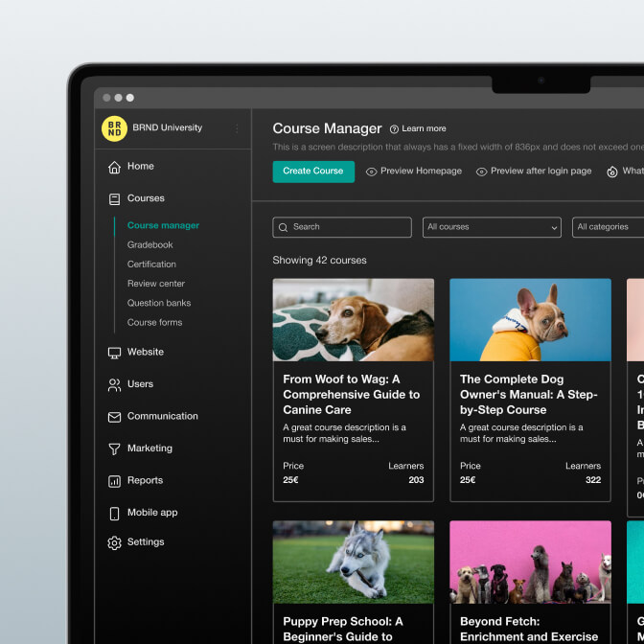Click the Marketing funnel icon

tap(115, 448)
